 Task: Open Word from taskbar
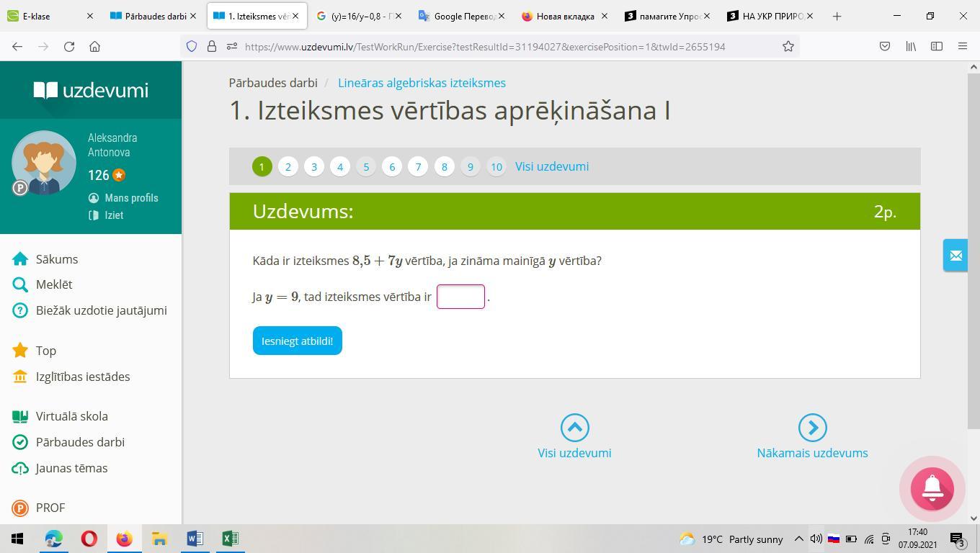(195, 539)
